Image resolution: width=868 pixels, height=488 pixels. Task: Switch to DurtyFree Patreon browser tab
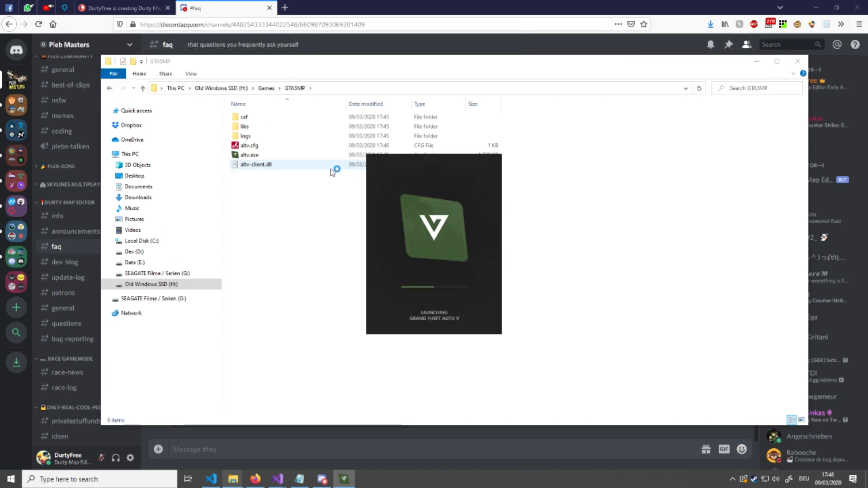[x=124, y=8]
